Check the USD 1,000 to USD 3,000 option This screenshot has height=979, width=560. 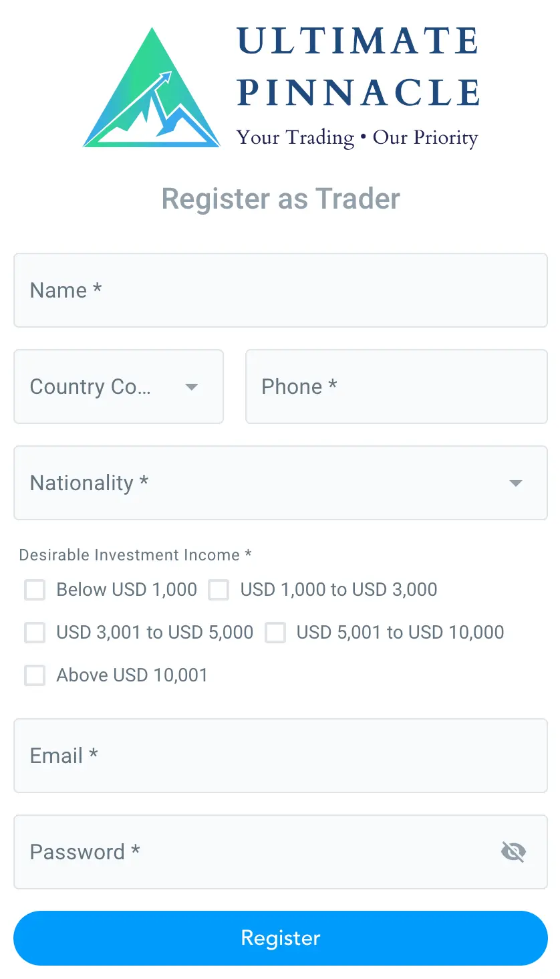tap(219, 590)
